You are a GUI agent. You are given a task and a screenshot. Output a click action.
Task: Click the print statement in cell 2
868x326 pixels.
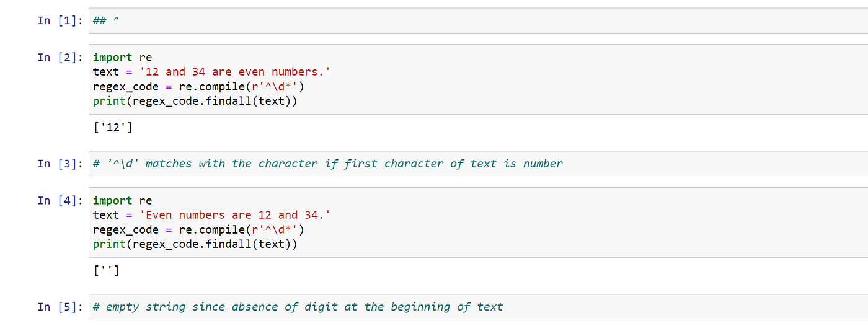click(x=195, y=100)
